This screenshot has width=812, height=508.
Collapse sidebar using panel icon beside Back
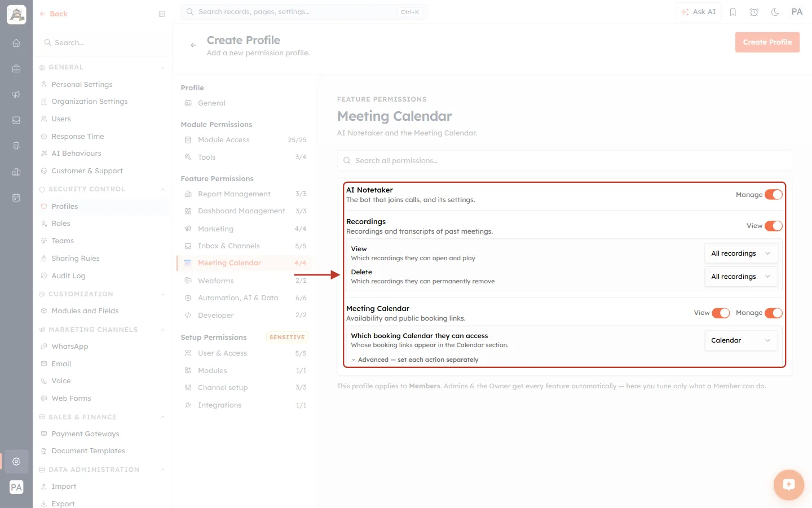[x=162, y=14]
